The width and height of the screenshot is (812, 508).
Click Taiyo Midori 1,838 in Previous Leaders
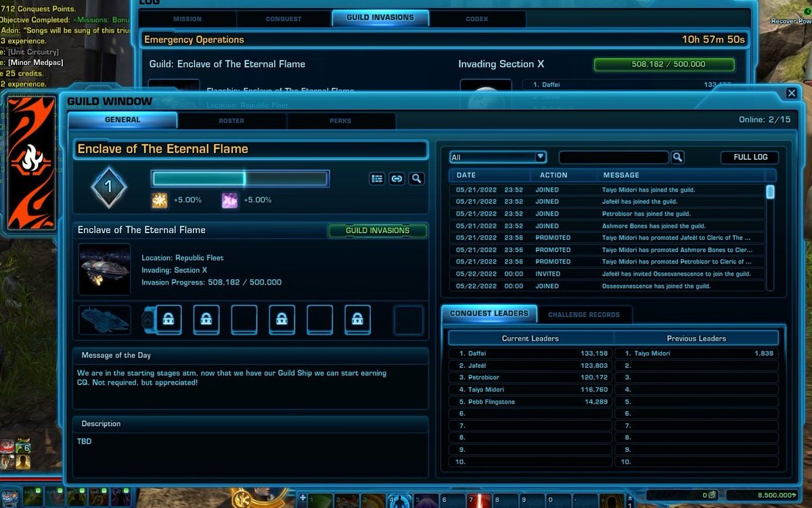coord(696,353)
